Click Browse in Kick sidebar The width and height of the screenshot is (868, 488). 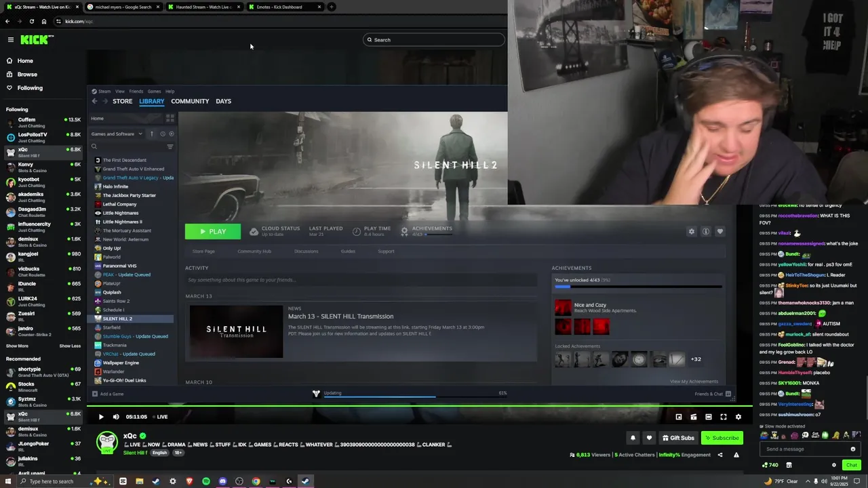[27, 75]
